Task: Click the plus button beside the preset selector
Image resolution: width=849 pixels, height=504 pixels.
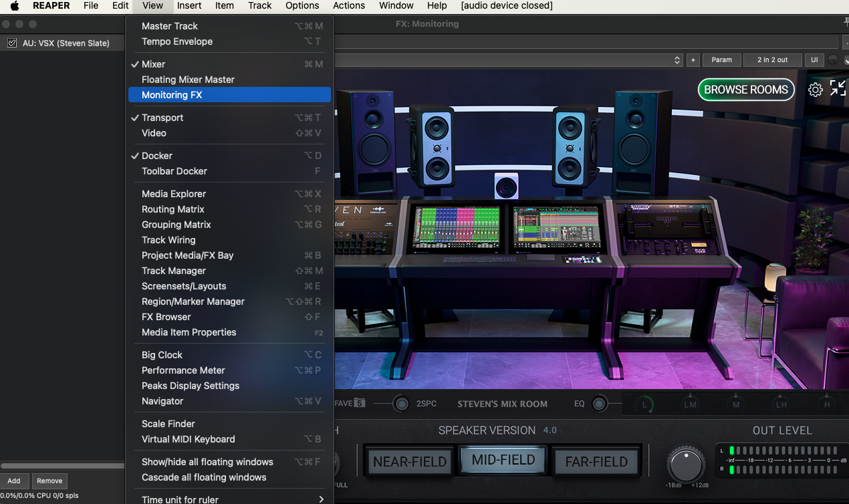Action: pyautogui.click(x=693, y=59)
